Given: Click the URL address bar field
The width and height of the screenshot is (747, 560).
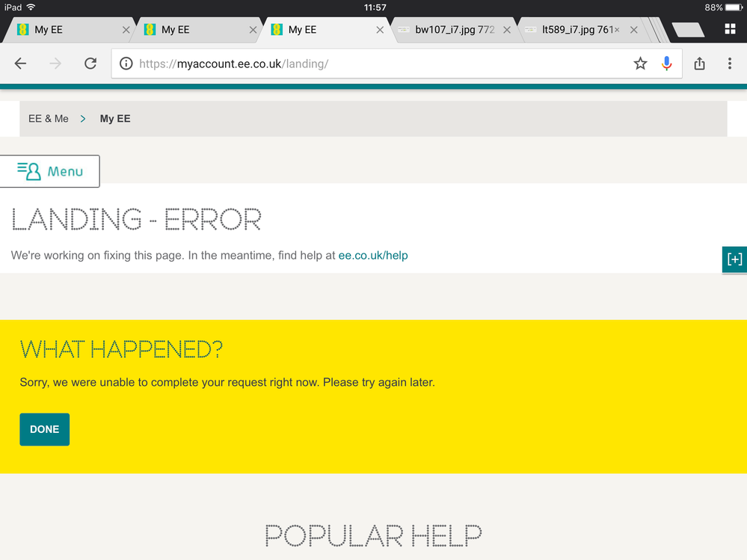Looking at the screenshot, I should click(x=374, y=64).
